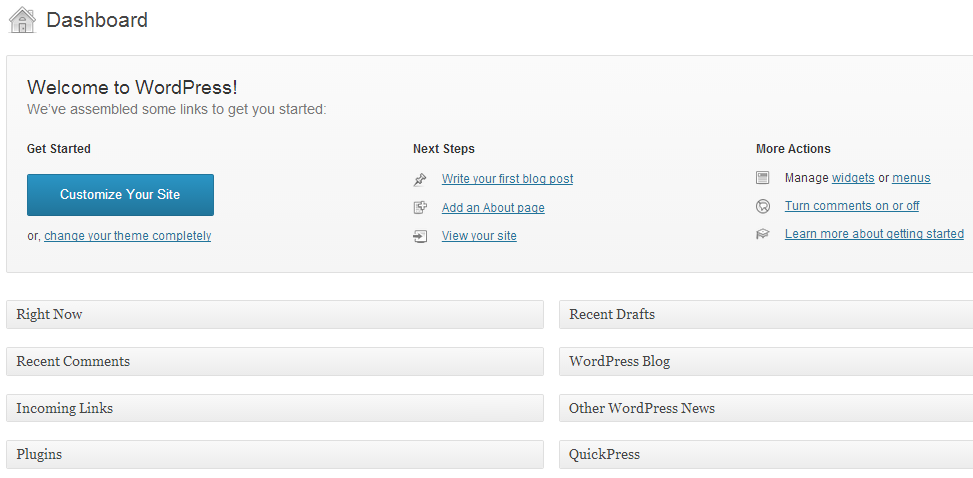The image size is (973, 478).
Task: Click the pushpin icon beside Write your first blog post
Action: [420, 179]
